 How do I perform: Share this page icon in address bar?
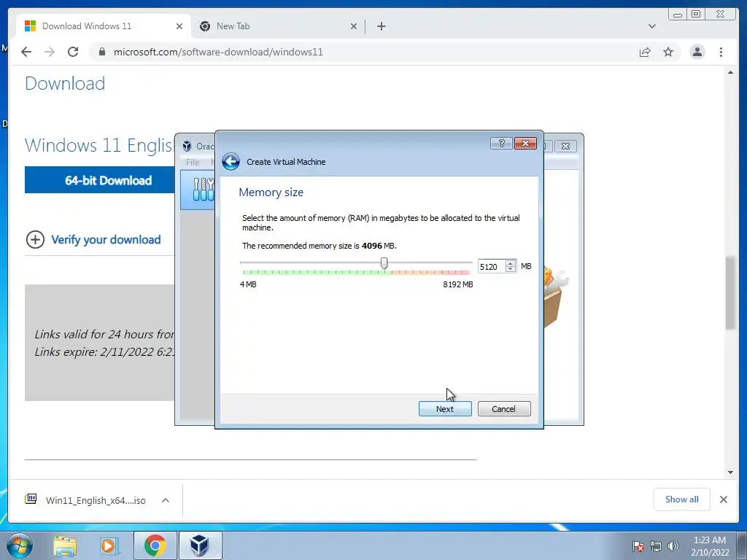pos(645,52)
